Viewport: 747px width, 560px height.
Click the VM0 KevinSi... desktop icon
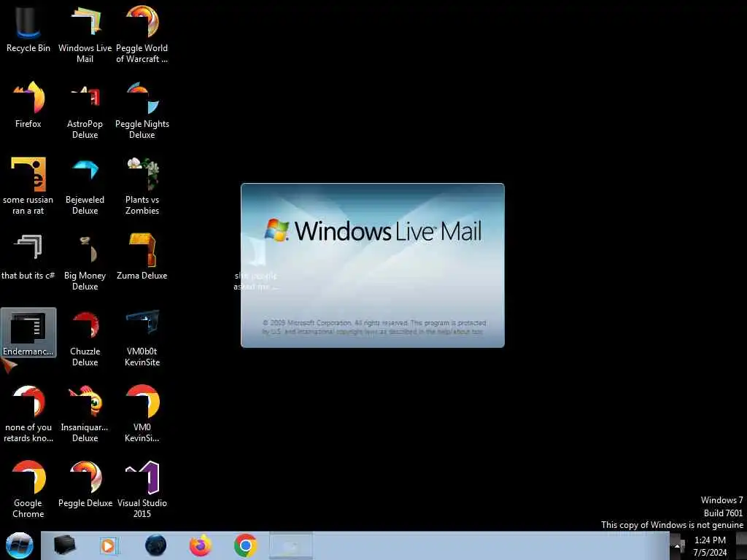point(142,413)
